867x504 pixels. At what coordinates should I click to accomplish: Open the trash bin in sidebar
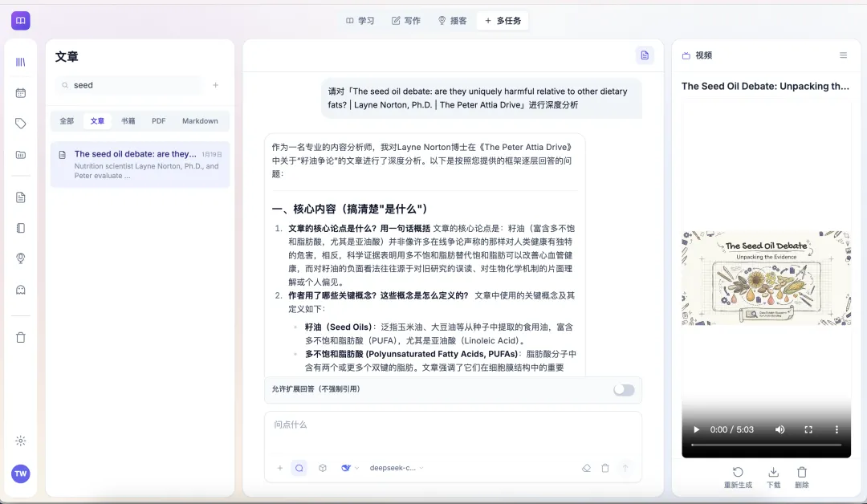pyautogui.click(x=20, y=338)
